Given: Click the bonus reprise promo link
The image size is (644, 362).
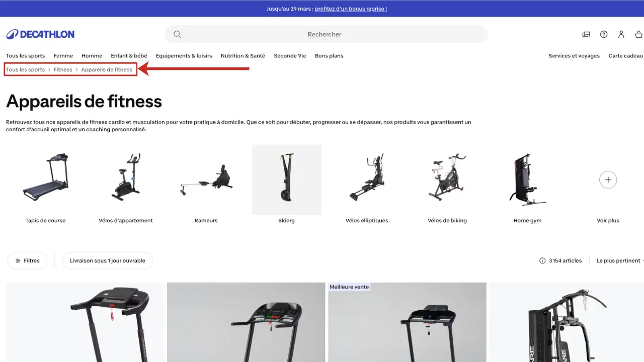Looking at the screenshot, I should click(x=351, y=9).
